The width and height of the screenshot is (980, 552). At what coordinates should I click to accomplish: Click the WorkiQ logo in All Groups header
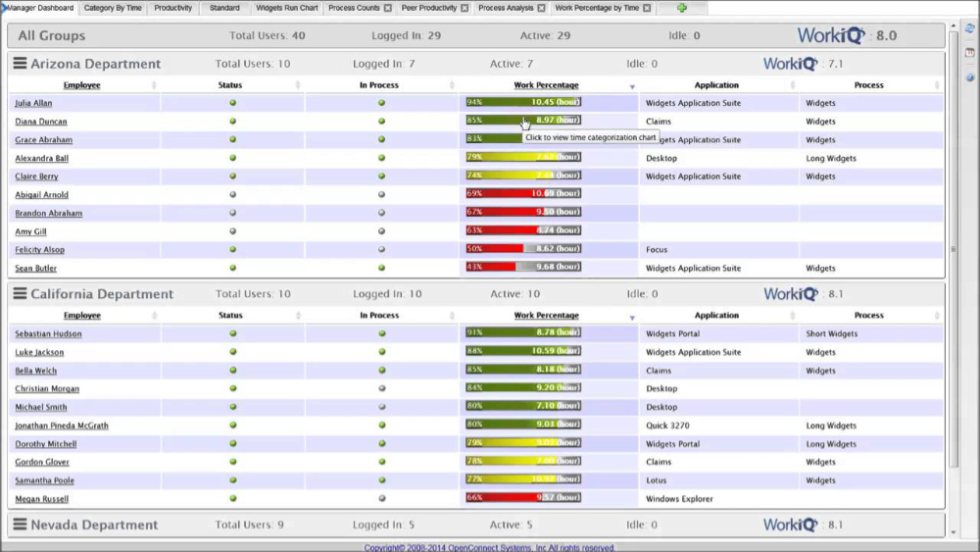(831, 35)
